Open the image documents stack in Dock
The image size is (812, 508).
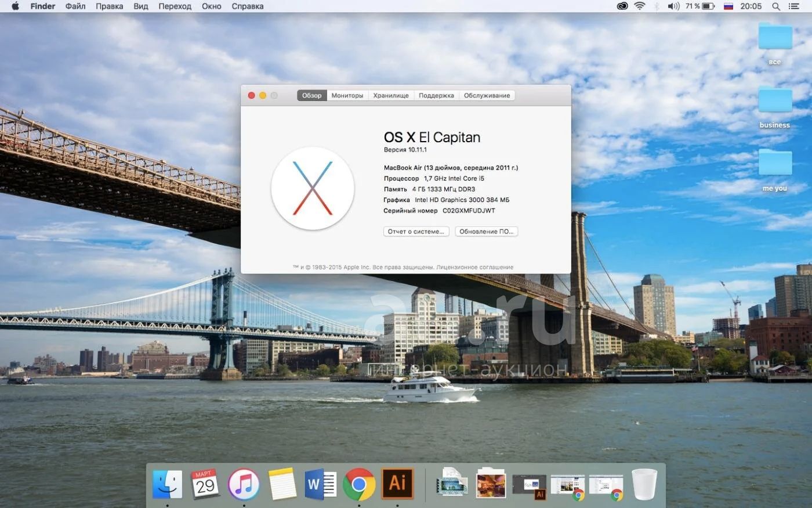(x=452, y=484)
